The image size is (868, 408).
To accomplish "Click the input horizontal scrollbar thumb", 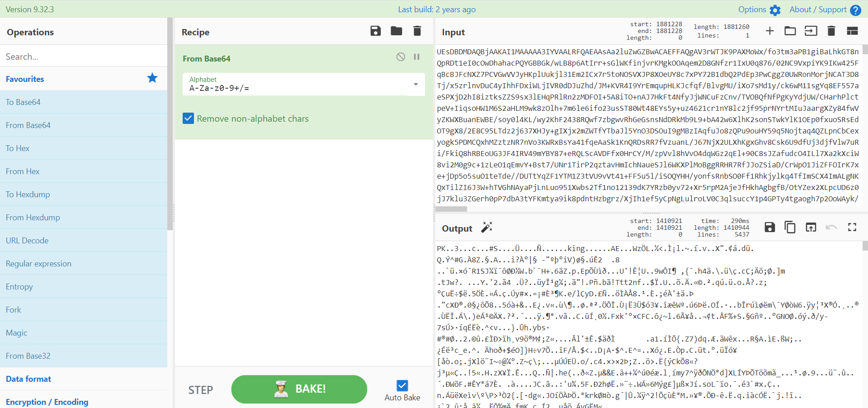I will coord(451,209).
